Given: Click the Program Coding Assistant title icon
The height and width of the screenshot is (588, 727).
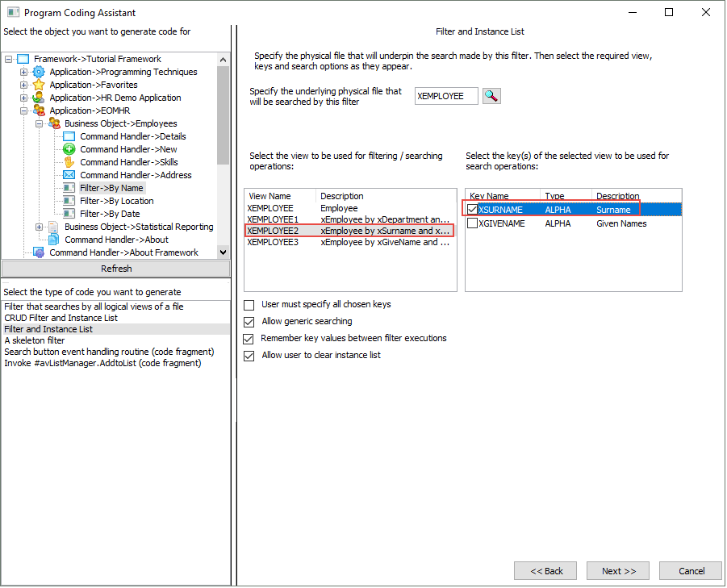Looking at the screenshot, I should (x=13, y=13).
